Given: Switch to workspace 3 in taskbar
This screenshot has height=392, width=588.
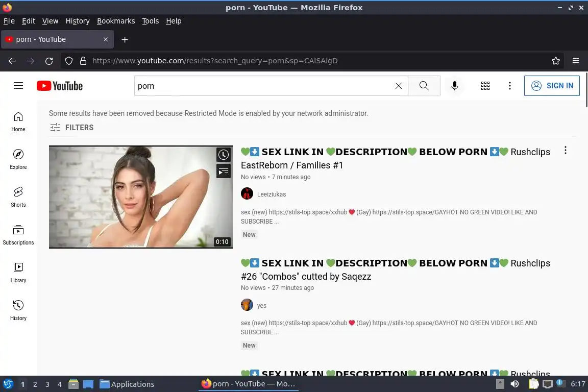Looking at the screenshot, I should pos(47,384).
